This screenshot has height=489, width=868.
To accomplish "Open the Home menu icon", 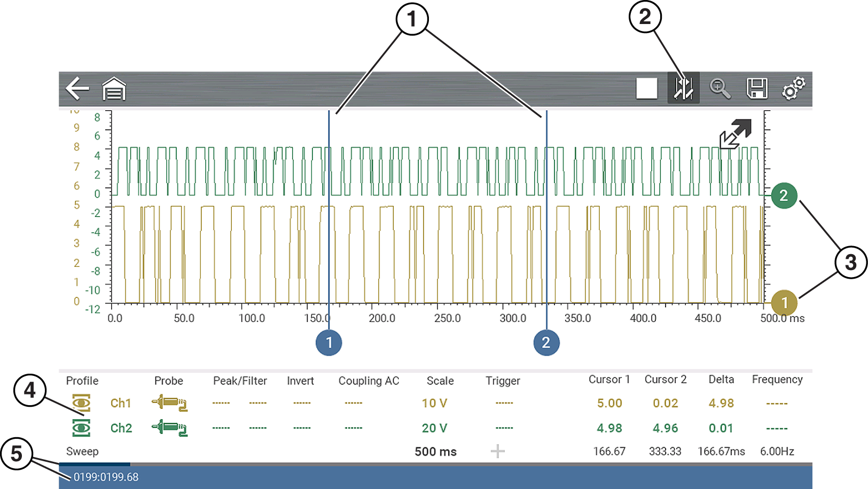I will point(114,89).
